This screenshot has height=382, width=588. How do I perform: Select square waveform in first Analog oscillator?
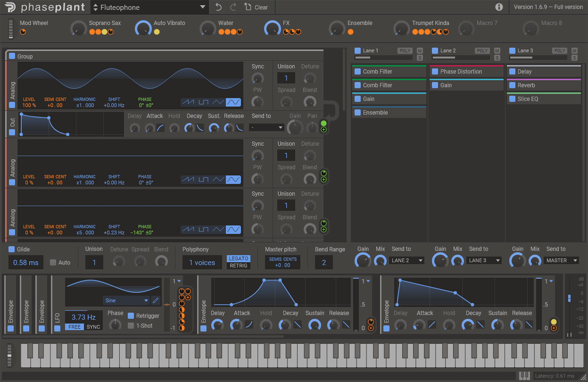204,102
